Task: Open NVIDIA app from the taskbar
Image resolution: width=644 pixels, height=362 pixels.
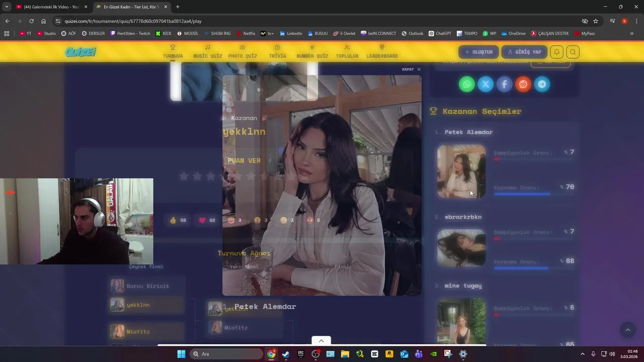Action: [434, 354]
